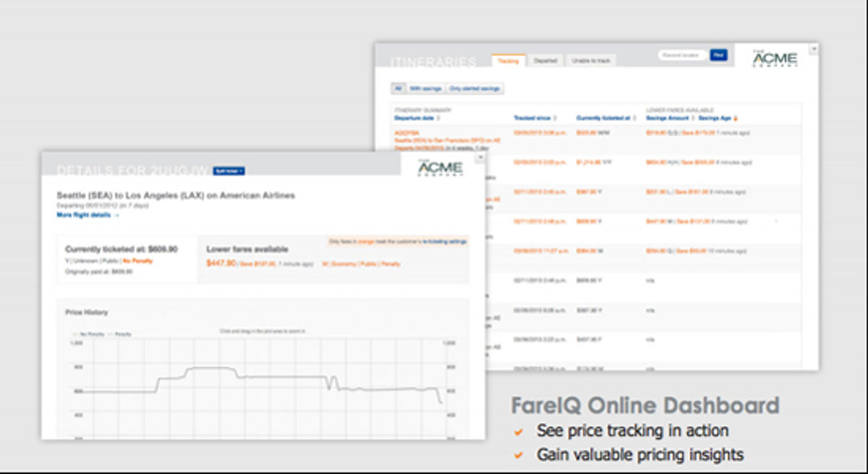Enable the 'Only alerted savings' filter
Screen dimensions: 868x474
point(475,88)
